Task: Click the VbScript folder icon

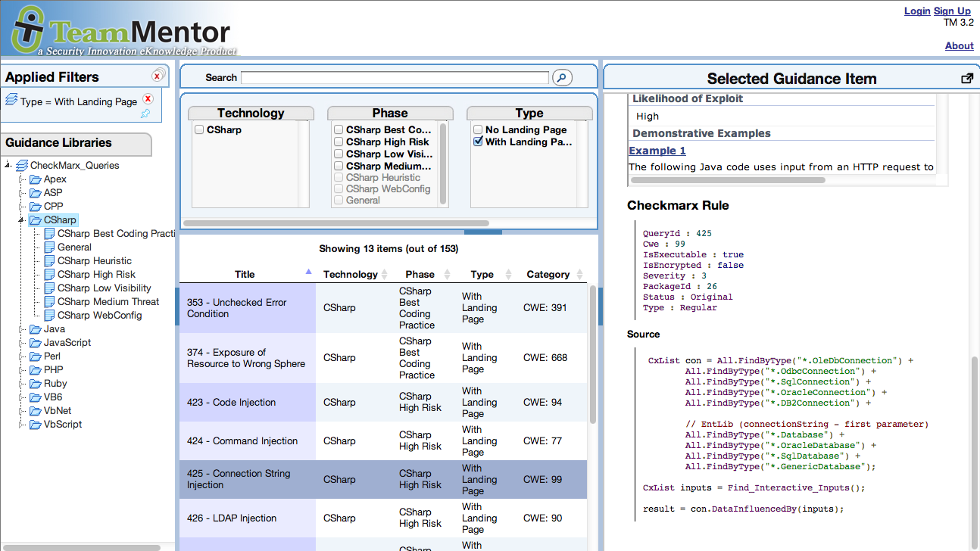Action: point(36,425)
